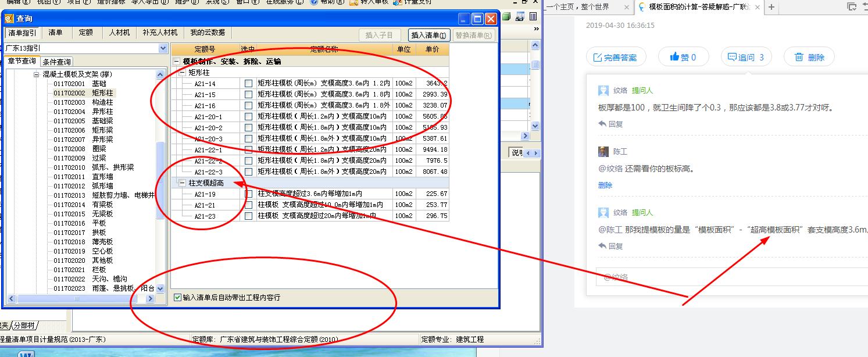Open the 我的云数据 tab
868x357 pixels.
point(208,33)
